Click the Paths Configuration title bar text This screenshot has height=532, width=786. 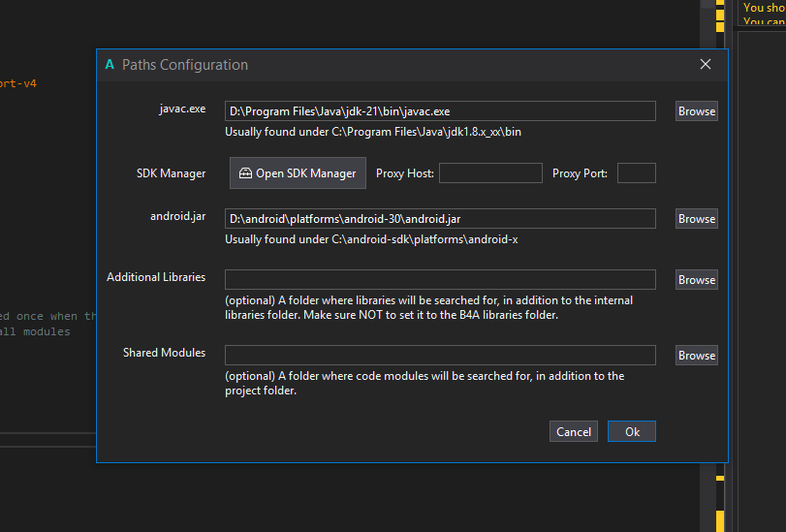(185, 65)
